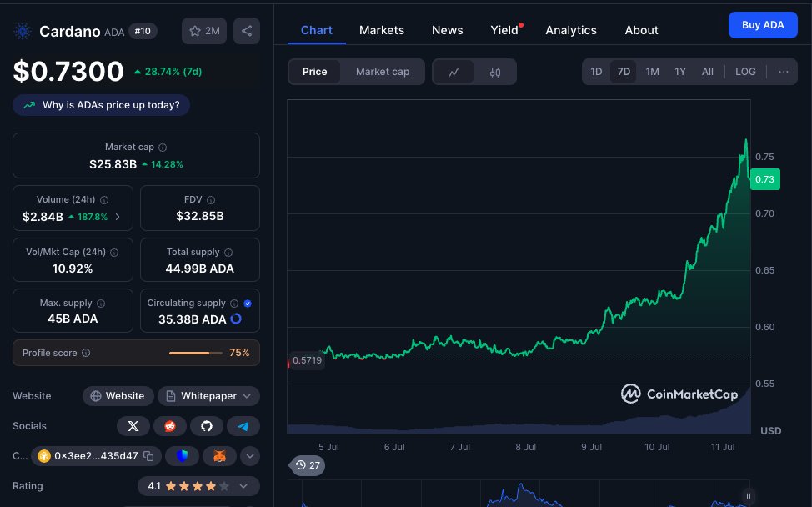Open the Reddit social link
This screenshot has width=812, height=507.
click(170, 426)
